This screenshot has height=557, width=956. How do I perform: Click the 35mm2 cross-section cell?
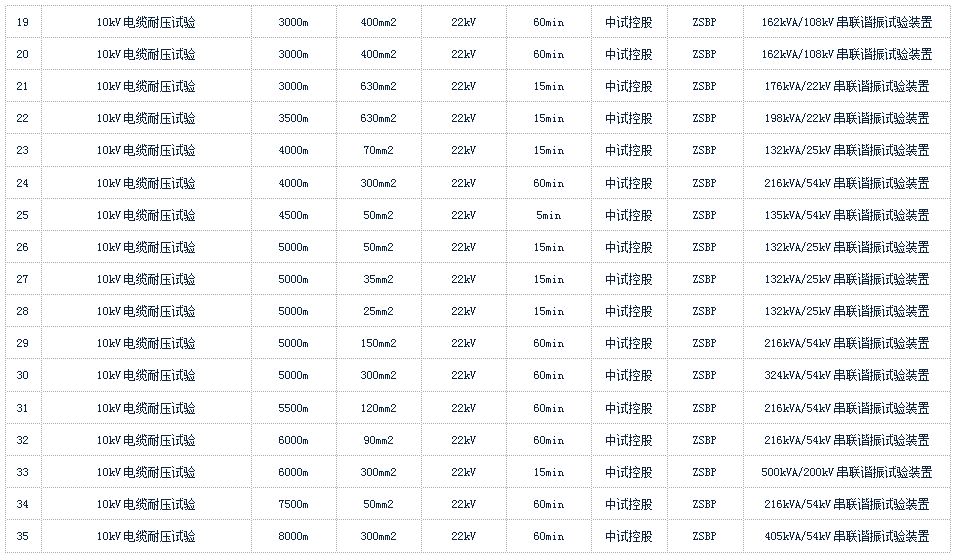click(378, 279)
